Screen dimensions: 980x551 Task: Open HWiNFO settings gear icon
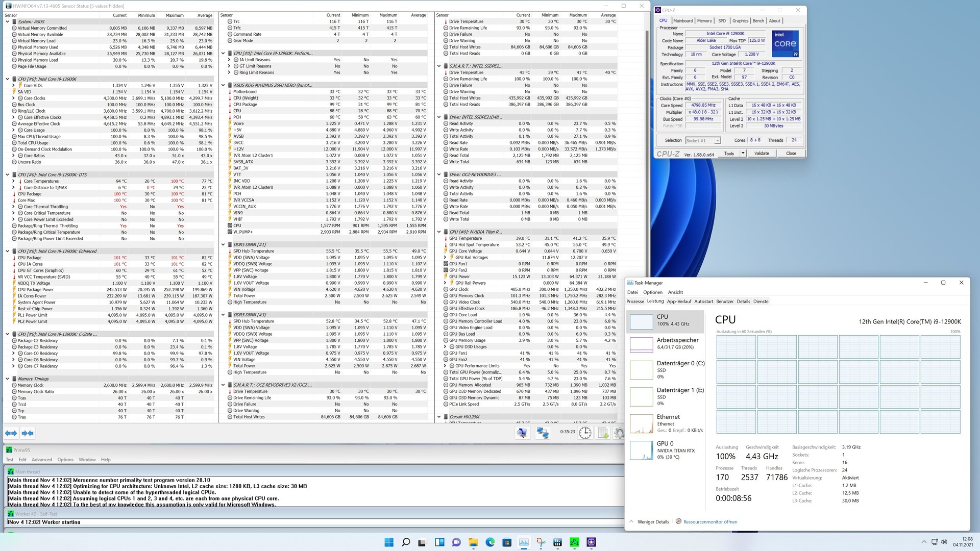point(619,433)
